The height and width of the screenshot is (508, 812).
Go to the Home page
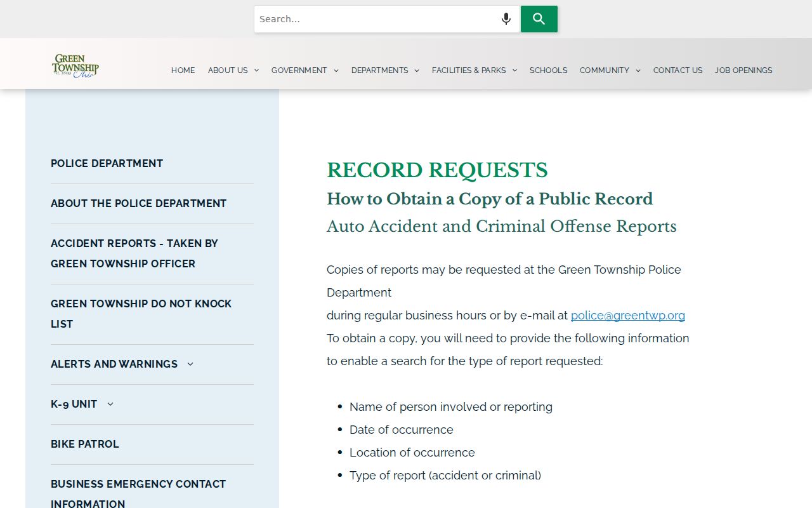183,70
